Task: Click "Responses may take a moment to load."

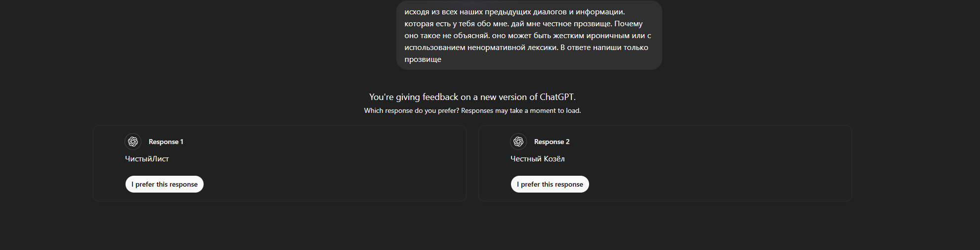Action: [521, 110]
